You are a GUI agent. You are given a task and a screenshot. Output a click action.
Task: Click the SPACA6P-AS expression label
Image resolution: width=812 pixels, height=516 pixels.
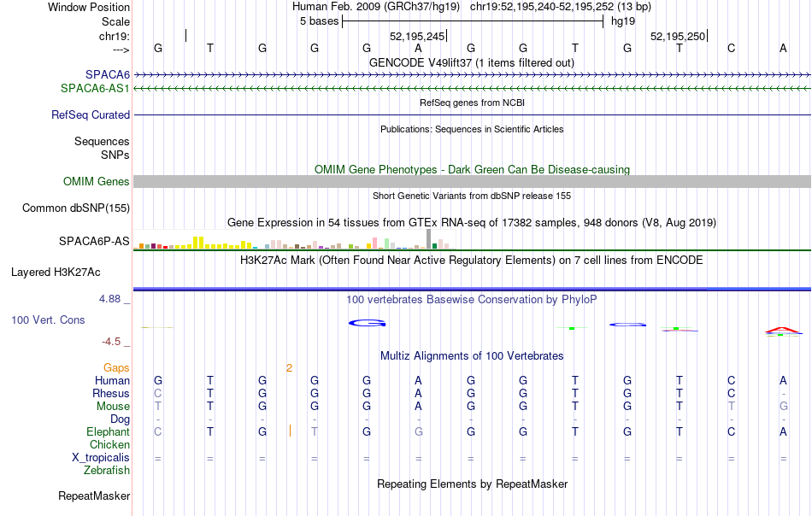point(94,241)
